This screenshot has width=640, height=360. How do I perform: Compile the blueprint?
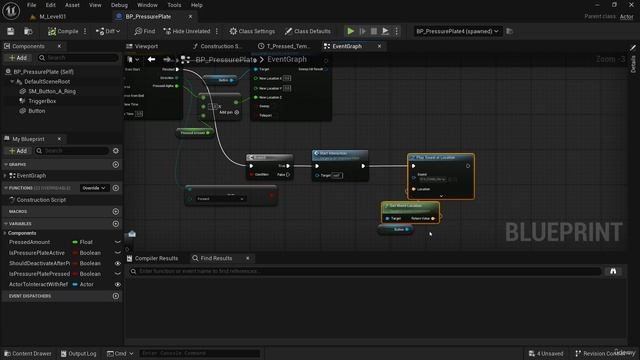(63, 31)
